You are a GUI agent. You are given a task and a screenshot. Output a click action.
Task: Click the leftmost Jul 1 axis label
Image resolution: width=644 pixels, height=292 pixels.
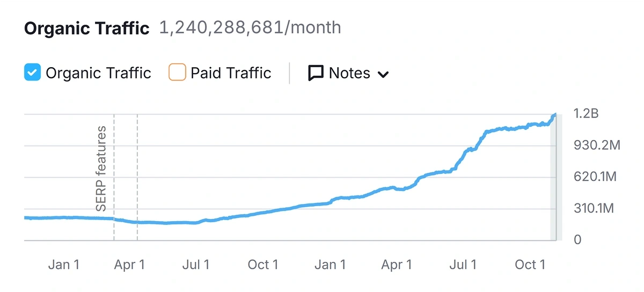(197, 264)
